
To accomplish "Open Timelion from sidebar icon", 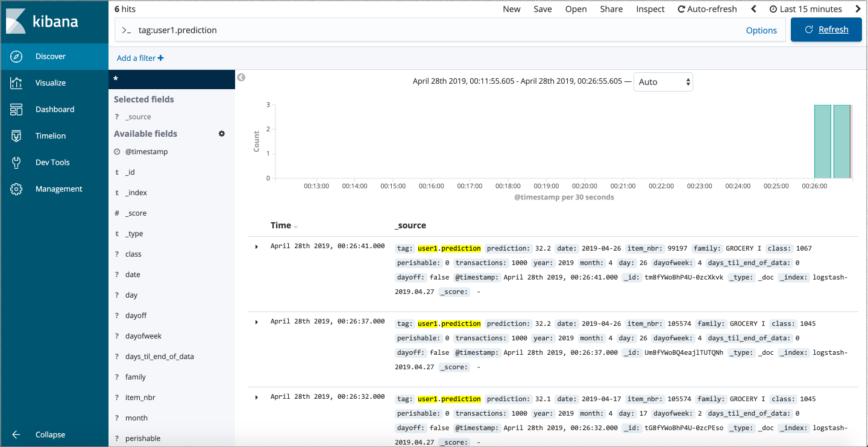I will point(16,136).
